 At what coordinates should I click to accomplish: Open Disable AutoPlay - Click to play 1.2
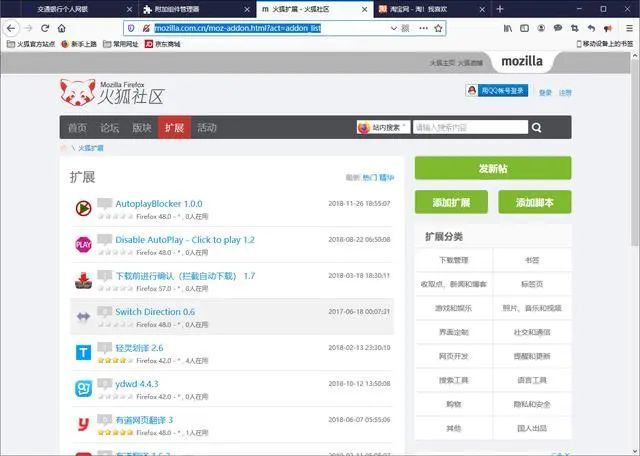(185, 240)
